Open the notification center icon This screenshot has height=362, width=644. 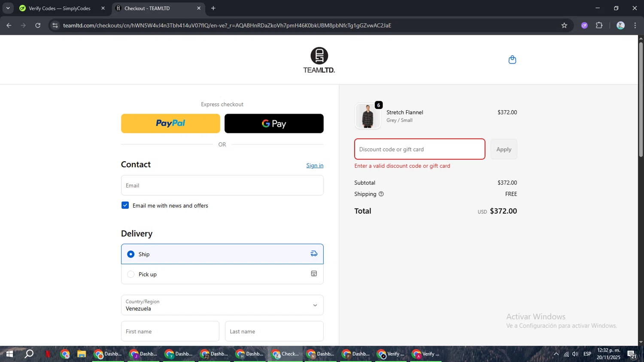click(x=632, y=354)
